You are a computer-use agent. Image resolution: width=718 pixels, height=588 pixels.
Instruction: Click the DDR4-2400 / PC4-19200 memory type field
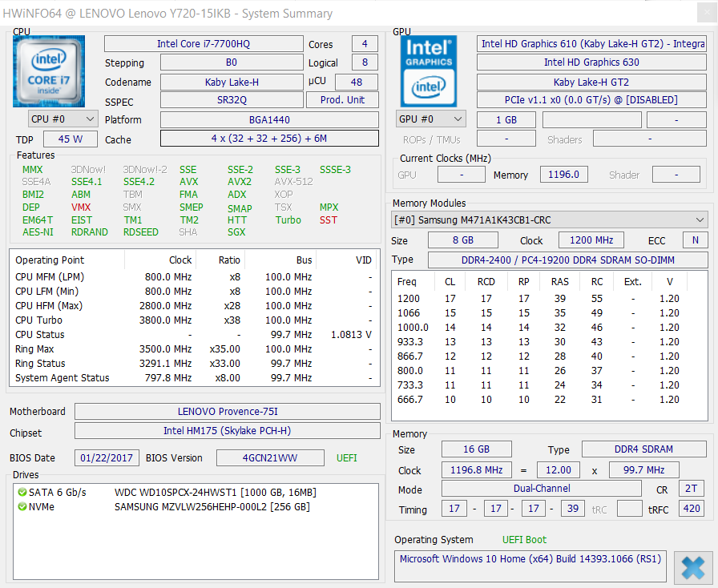(568, 260)
